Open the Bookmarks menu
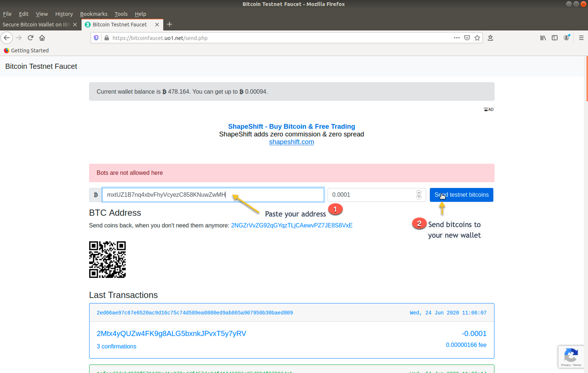 click(94, 14)
